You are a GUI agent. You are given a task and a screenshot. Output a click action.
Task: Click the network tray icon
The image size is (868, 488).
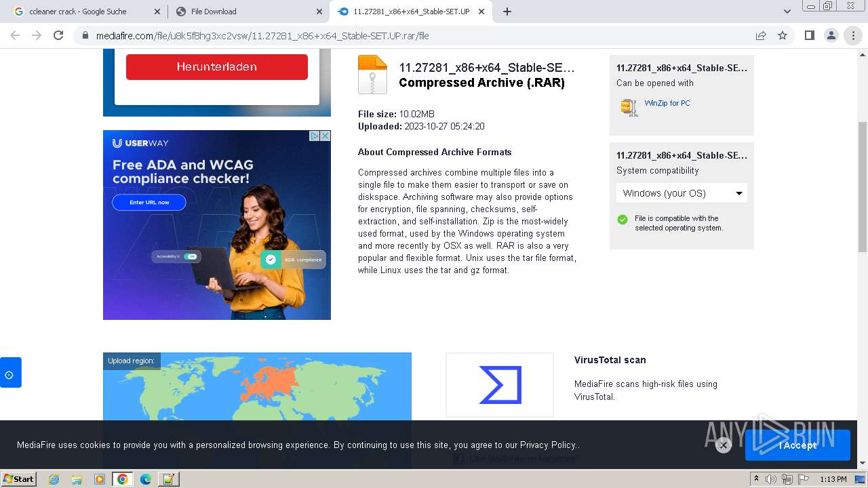pyautogui.click(x=787, y=479)
